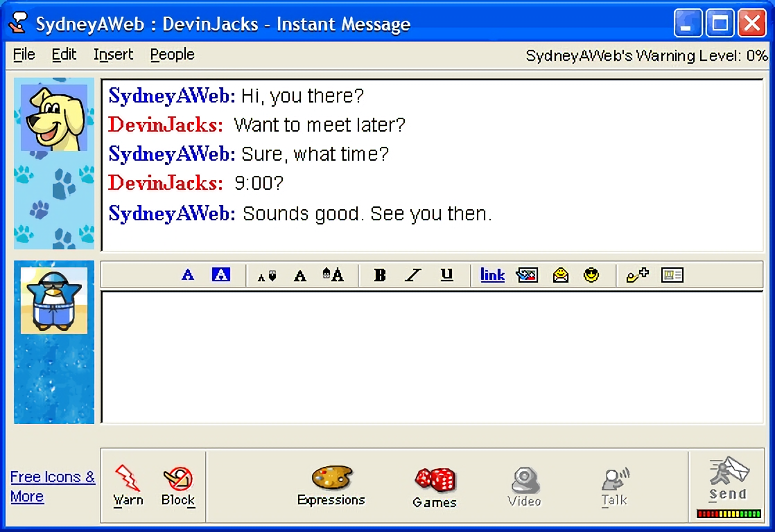This screenshot has height=532, width=775.
Task: Toggle bold text formatting
Action: (380, 274)
